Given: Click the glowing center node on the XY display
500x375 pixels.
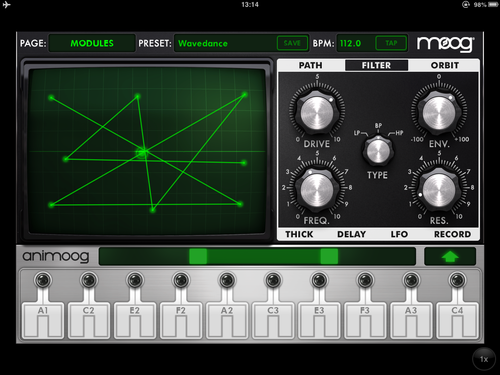Looking at the screenshot, I should [142, 152].
